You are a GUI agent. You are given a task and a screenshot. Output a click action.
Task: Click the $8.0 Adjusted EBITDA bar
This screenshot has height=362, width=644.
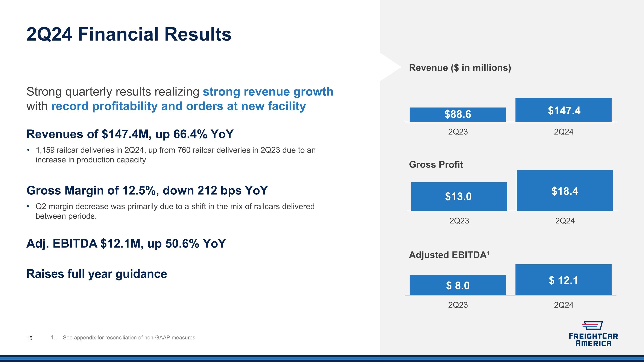pyautogui.click(x=458, y=285)
